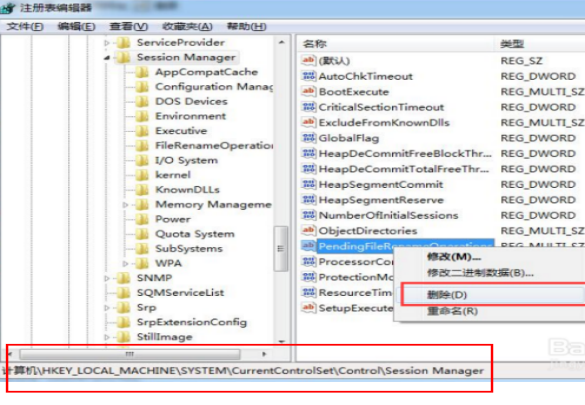Click the CriticalSectionTimeout DWORD icon
The height and width of the screenshot is (405, 585).
tap(309, 107)
